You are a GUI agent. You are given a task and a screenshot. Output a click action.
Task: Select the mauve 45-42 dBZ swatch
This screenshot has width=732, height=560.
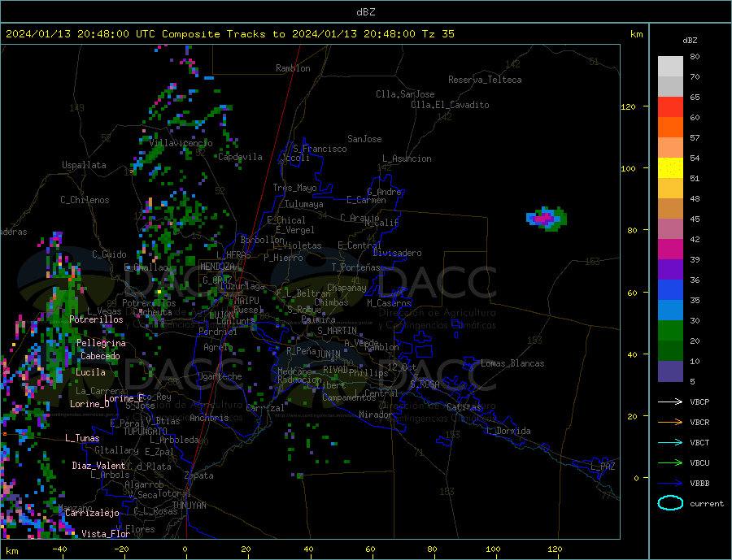coord(670,228)
